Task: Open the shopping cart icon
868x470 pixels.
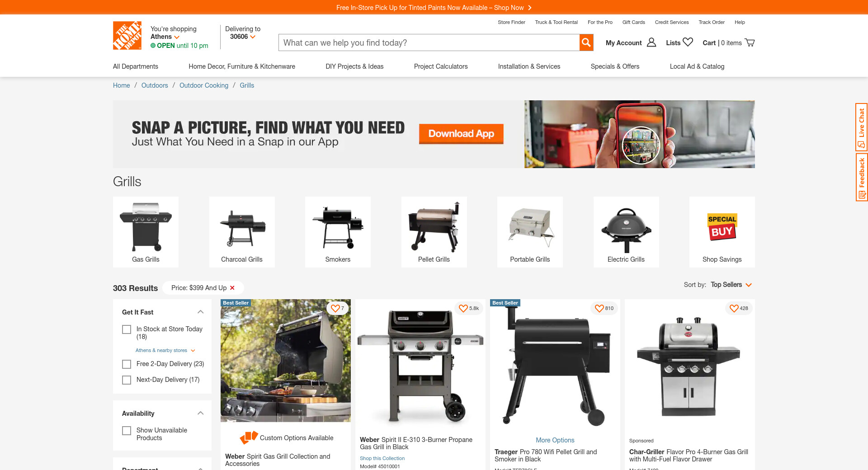Action: click(750, 42)
